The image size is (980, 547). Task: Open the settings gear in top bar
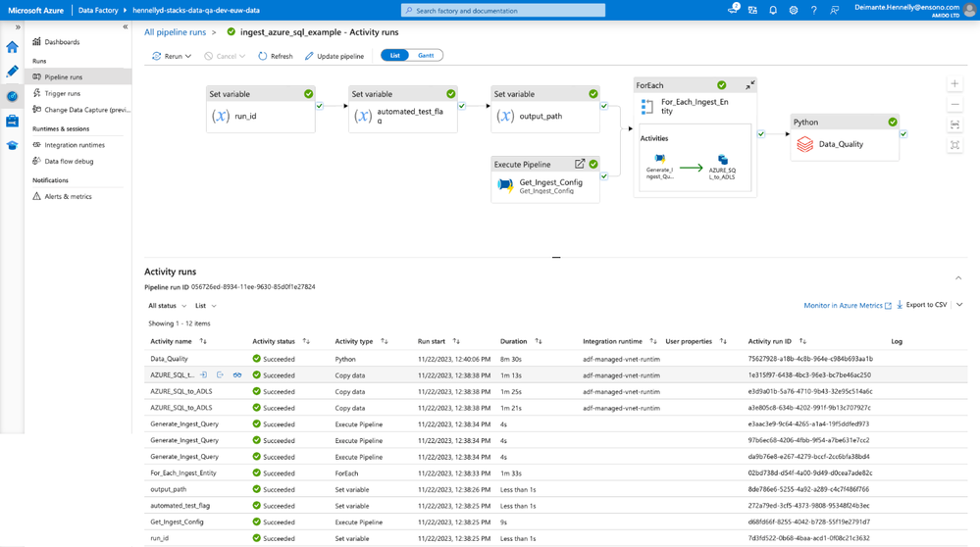tap(794, 11)
